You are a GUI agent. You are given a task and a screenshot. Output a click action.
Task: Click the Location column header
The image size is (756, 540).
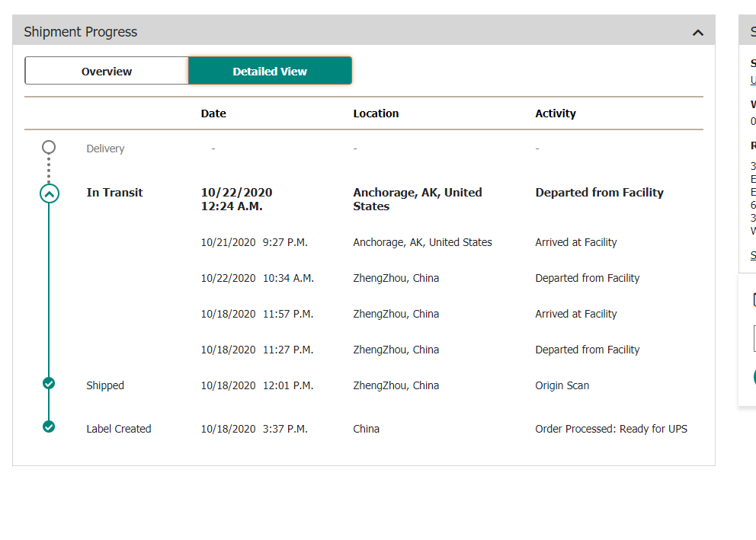[x=376, y=113]
